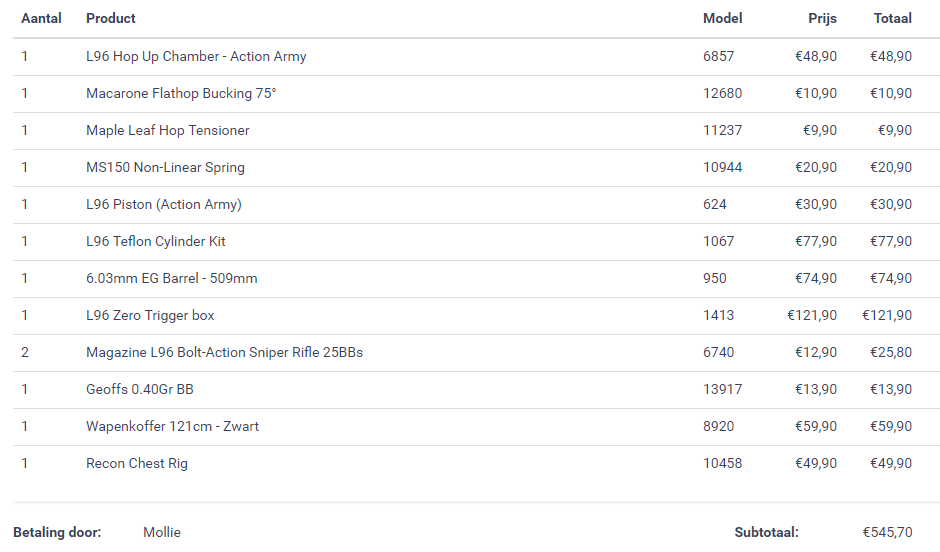Open the Macarone Flathop Bucking 75° product

tap(181, 93)
